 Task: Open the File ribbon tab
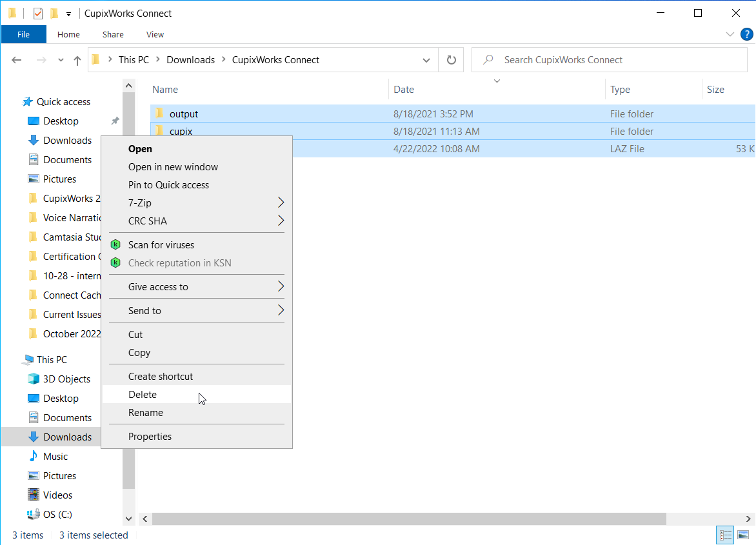[24, 34]
